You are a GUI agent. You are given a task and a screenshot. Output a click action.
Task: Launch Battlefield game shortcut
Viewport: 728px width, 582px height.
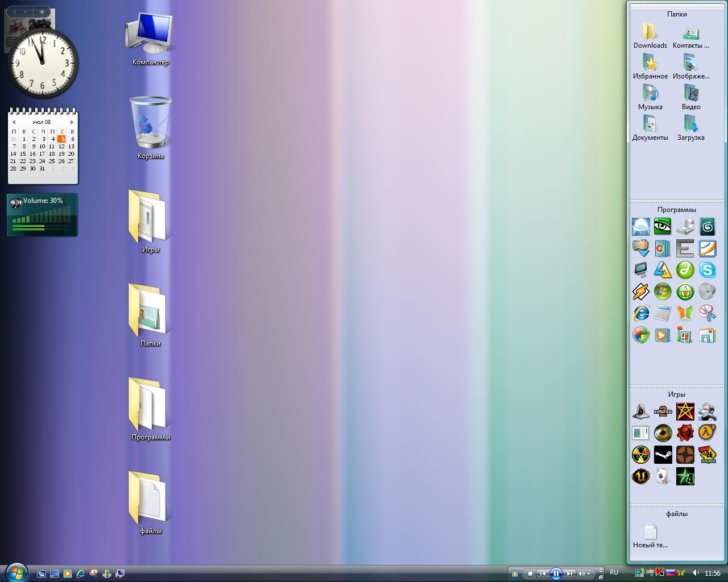point(663,411)
